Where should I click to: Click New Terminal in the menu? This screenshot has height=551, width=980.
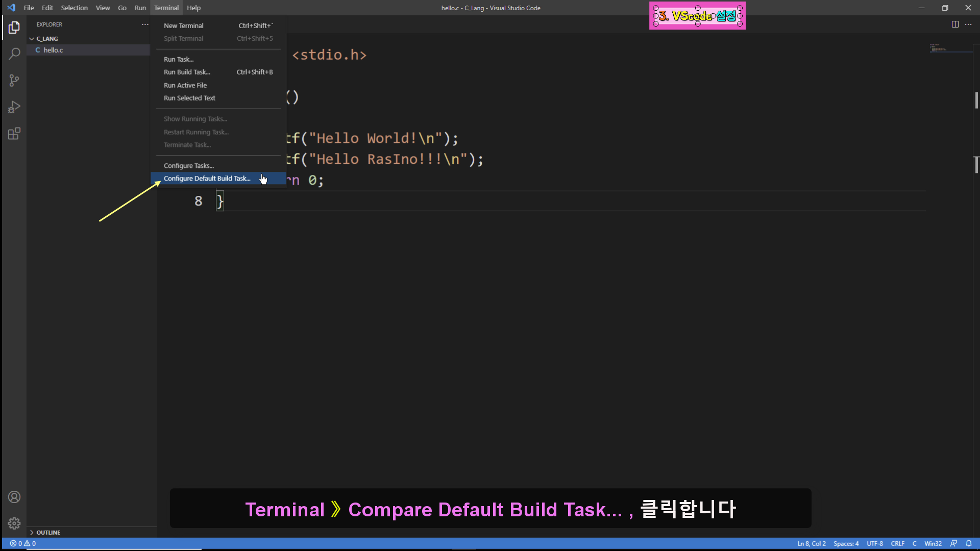pyautogui.click(x=183, y=26)
